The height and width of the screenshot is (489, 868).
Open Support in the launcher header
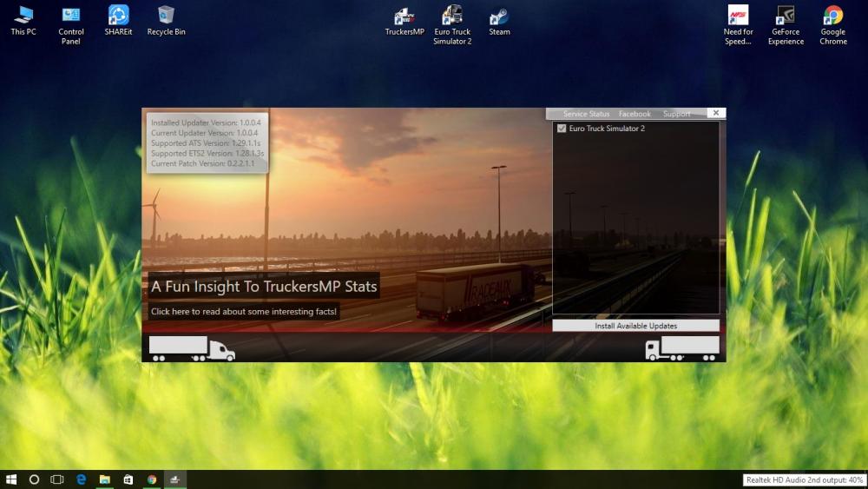coord(676,114)
